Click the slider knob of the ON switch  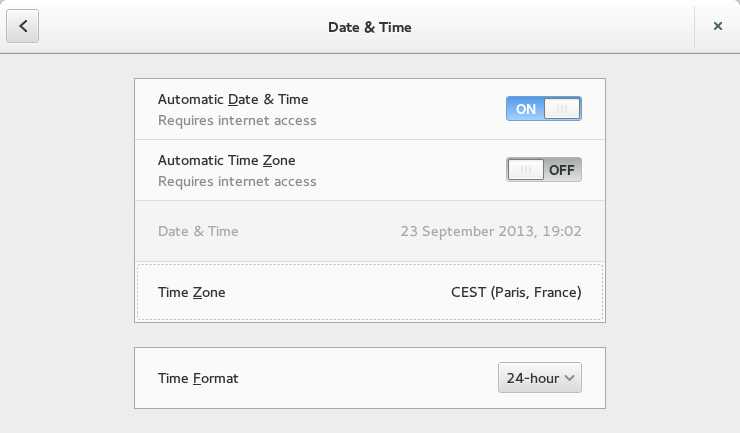point(562,109)
